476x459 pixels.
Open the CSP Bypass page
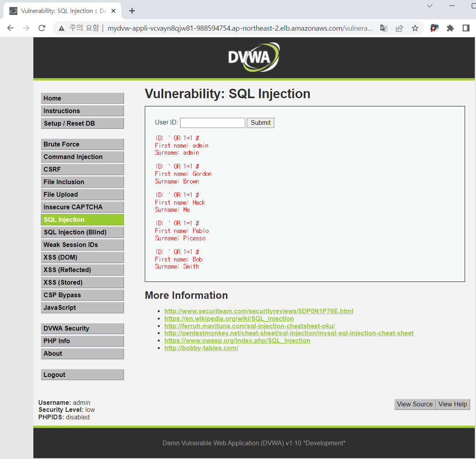click(82, 295)
